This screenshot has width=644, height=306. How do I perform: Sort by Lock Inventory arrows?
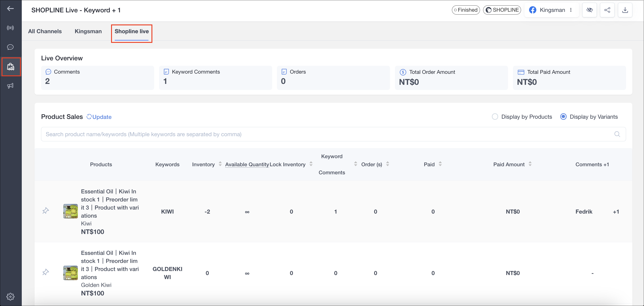311,164
